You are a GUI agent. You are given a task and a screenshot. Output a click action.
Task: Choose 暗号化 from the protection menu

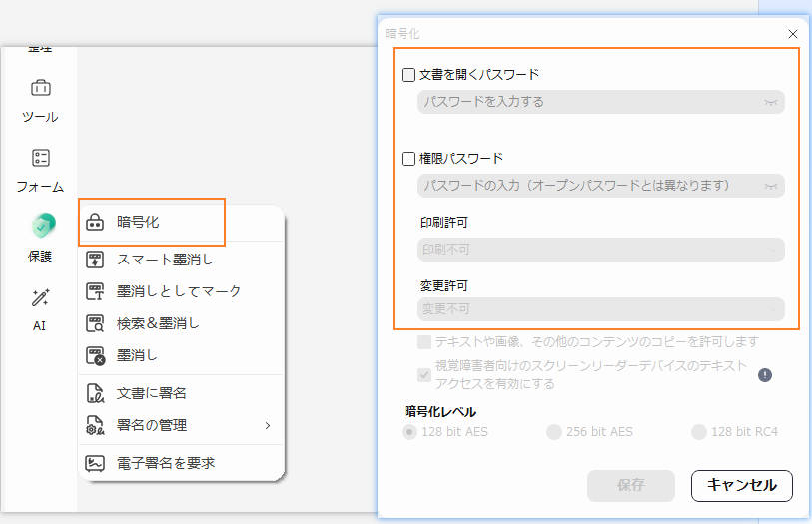tap(152, 222)
